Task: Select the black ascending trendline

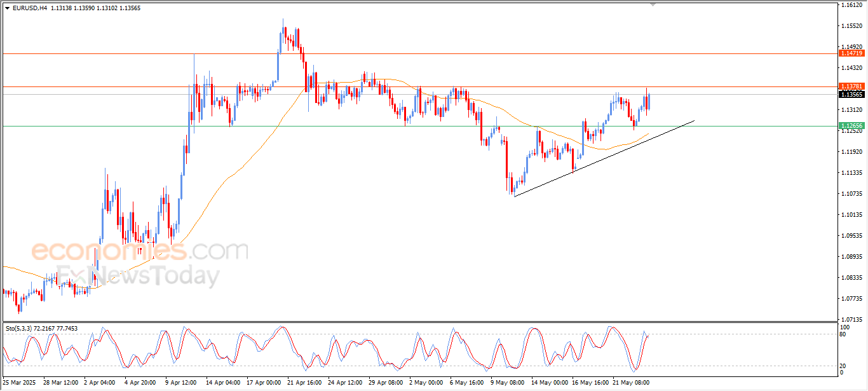Action: pyautogui.click(x=604, y=158)
